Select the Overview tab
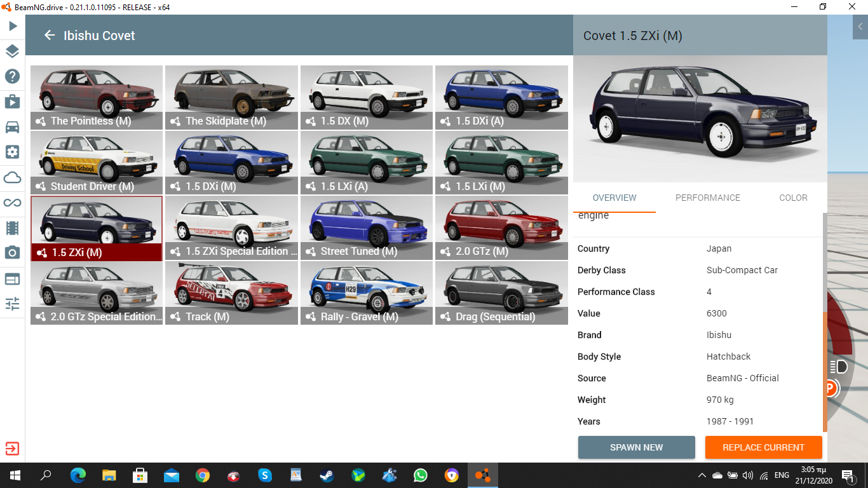Viewport: 868px width, 488px height. click(x=614, y=198)
